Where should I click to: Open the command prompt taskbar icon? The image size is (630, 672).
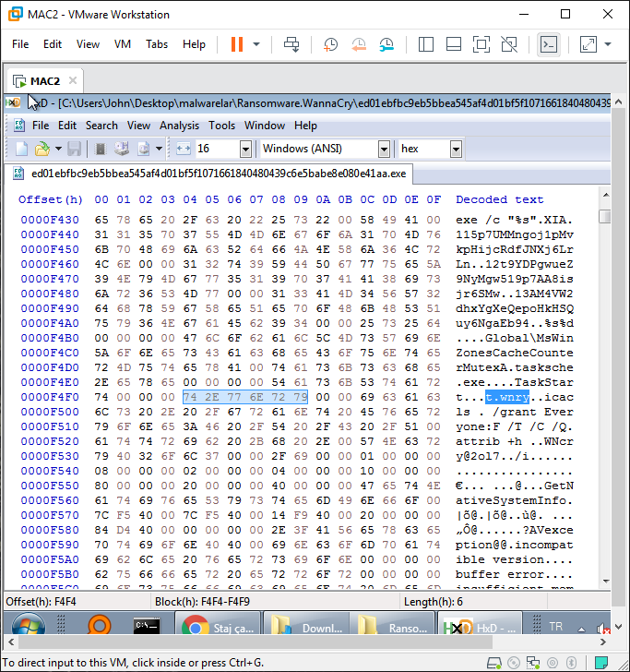(x=147, y=626)
